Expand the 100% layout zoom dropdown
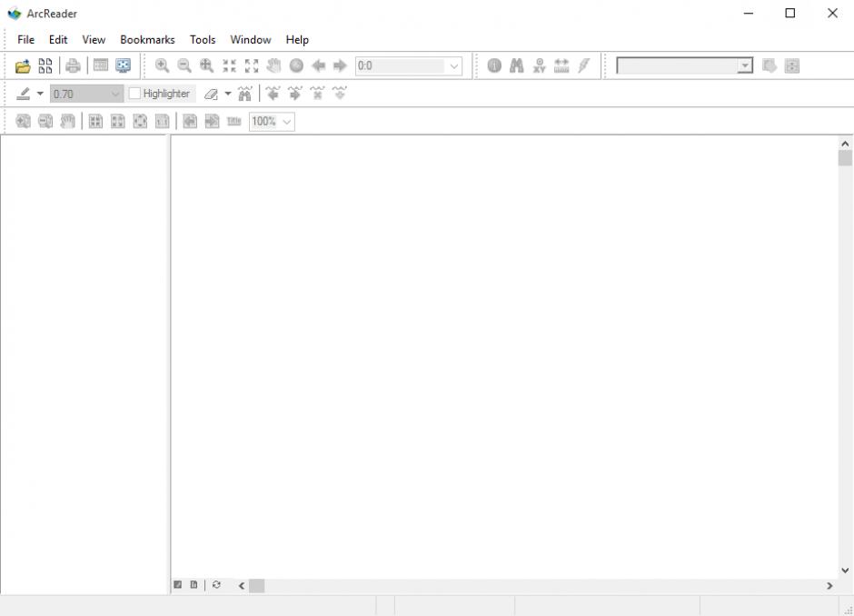Screen dimensions: 854x616 [x=287, y=121]
